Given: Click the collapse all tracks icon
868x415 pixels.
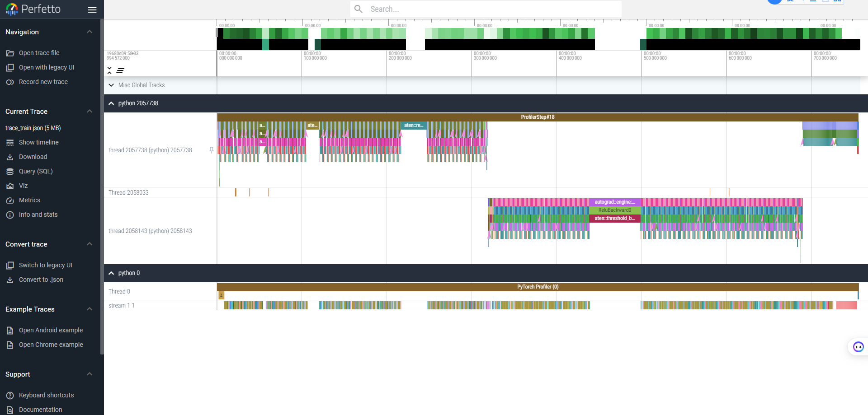Looking at the screenshot, I should coord(109,70).
